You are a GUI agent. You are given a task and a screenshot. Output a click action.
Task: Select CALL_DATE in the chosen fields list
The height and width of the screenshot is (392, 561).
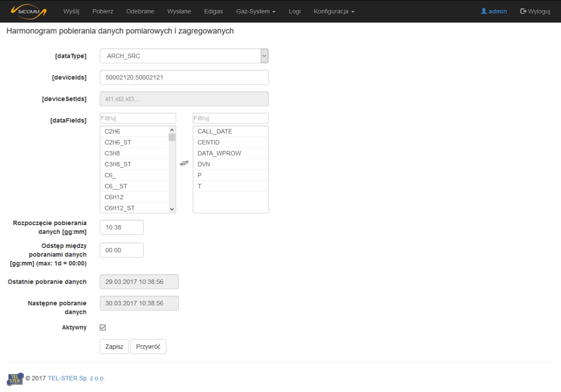tap(231, 131)
